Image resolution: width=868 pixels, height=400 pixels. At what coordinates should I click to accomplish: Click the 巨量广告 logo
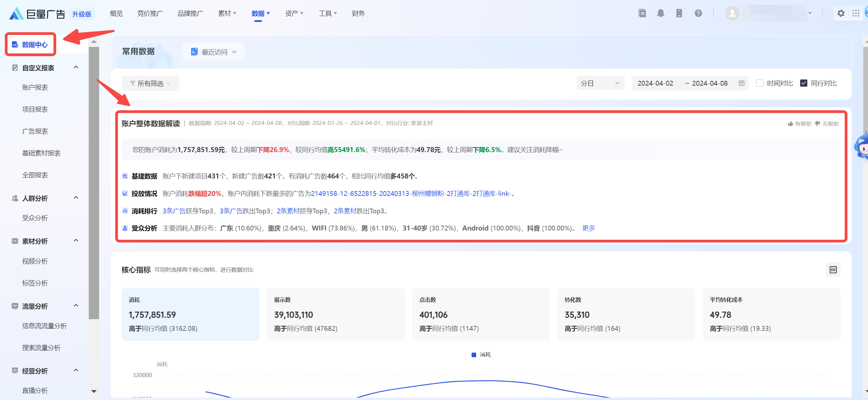37,14
